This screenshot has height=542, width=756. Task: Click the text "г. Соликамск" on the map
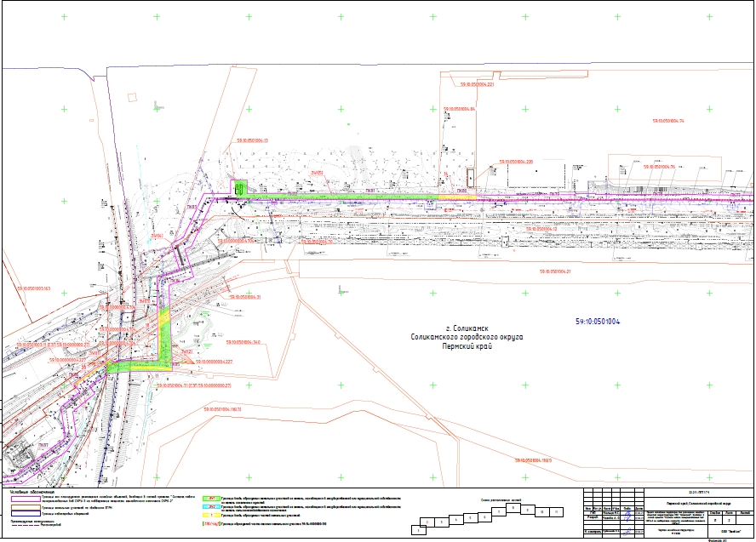coord(467,328)
